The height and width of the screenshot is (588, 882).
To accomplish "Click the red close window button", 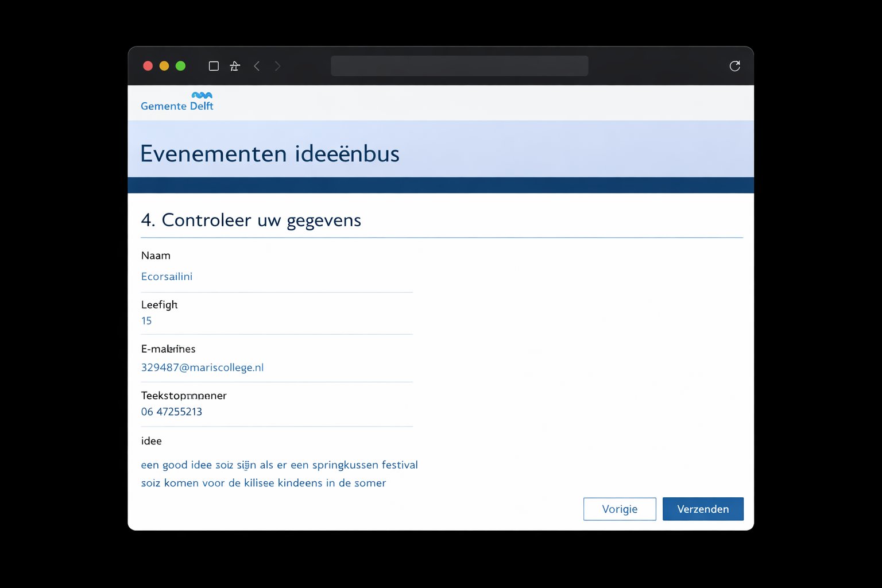I will (x=148, y=66).
